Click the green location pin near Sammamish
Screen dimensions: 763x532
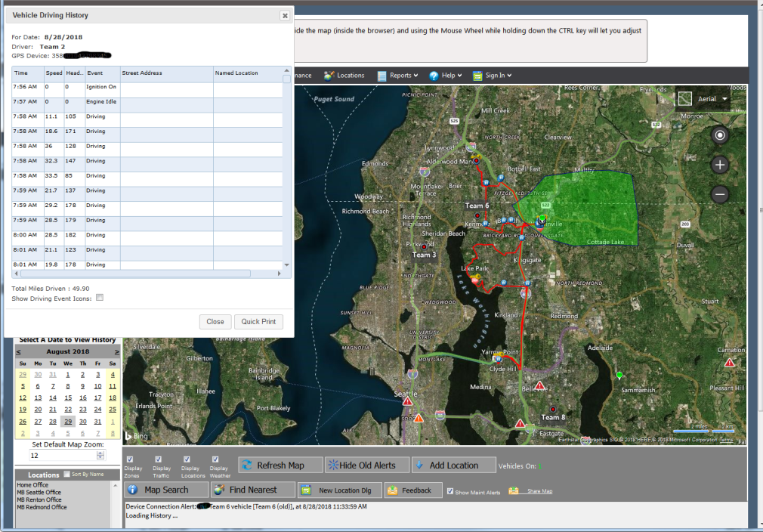(619, 376)
